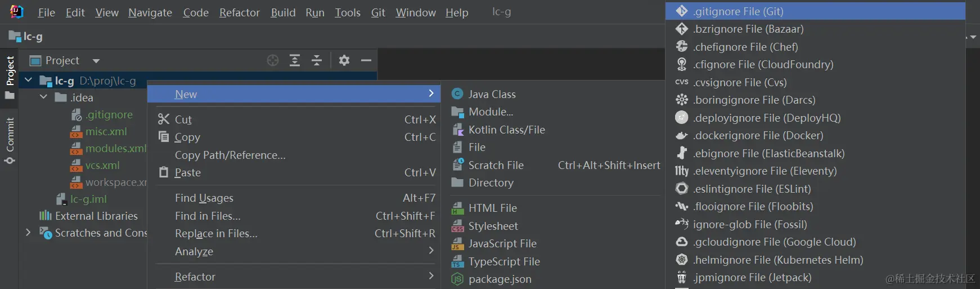The width and height of the screenshot is (980, 289).
Task: Click the Collapse All icon in Project panel
Action: point(317,60)
